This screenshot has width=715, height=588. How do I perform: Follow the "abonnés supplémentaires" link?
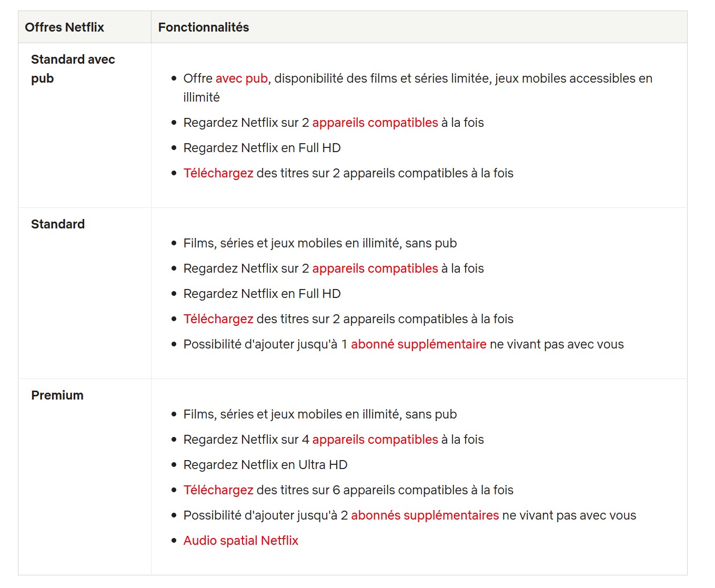425,515
